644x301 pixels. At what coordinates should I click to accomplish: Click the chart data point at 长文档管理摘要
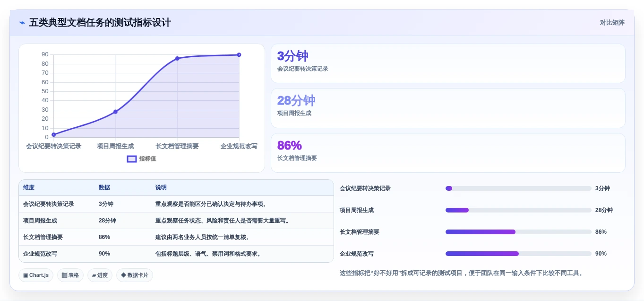click(177, 59)
